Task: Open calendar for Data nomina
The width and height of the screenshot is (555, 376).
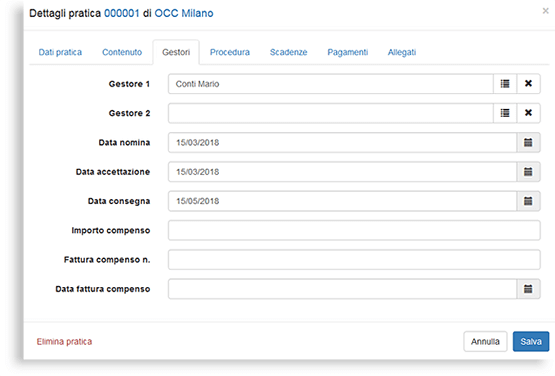Action: (528, 143)
